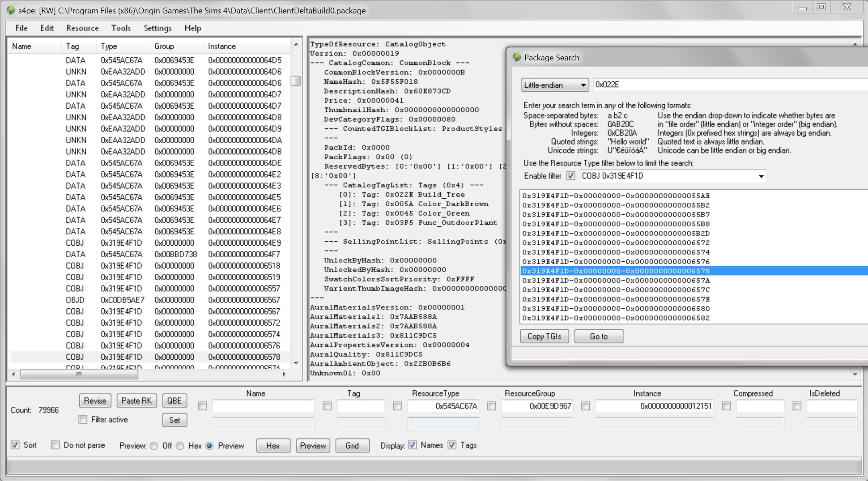Toggle the Tags display checkbox
The width and height of the screenshot is (868, 481).
[452, 445]
